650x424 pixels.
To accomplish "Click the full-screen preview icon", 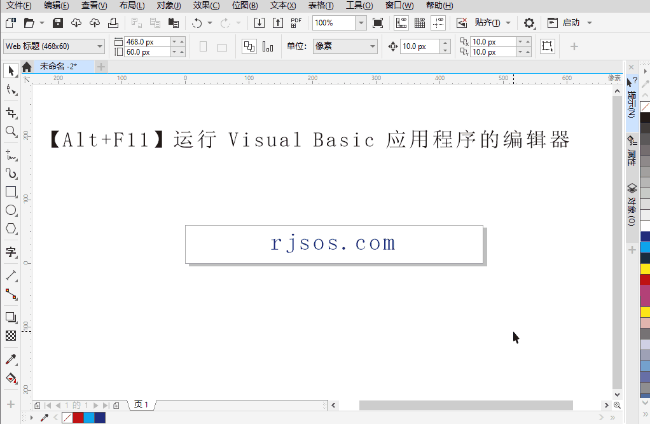I will [x=378, y=23].
